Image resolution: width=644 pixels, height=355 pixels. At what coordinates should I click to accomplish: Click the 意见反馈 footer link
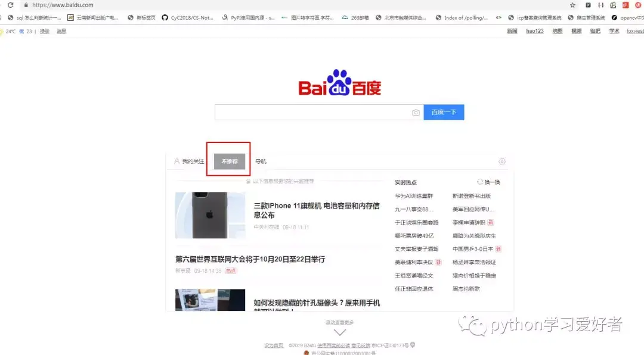(361, 345)
